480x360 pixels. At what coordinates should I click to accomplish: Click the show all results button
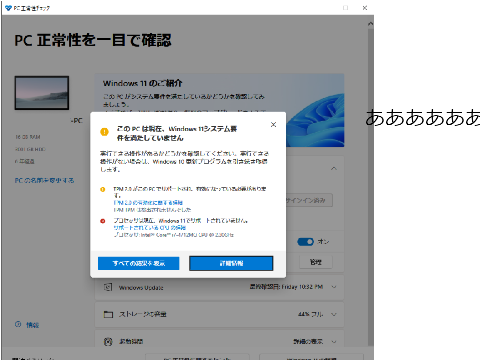pyautogui.click(x=139, y=263)
